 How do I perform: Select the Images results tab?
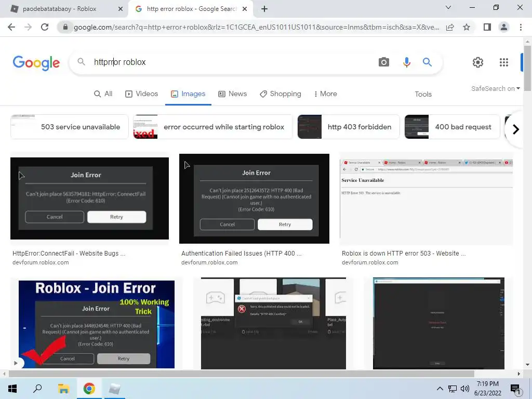pos(188,94)
